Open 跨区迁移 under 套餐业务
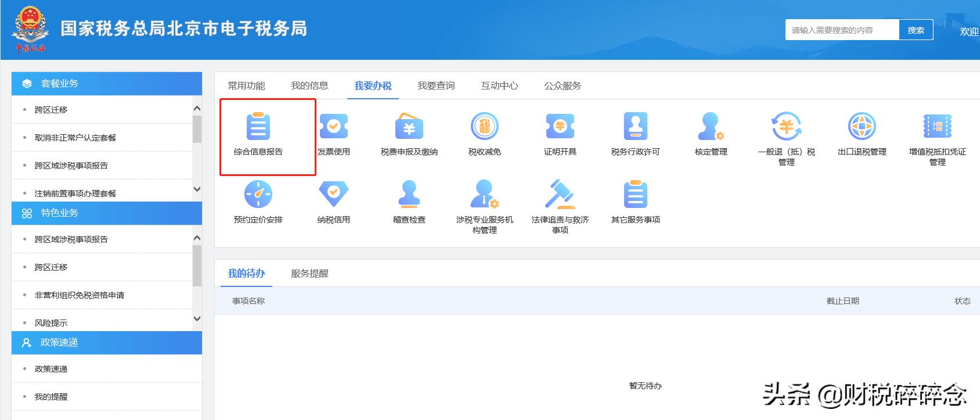 (51, 110)
